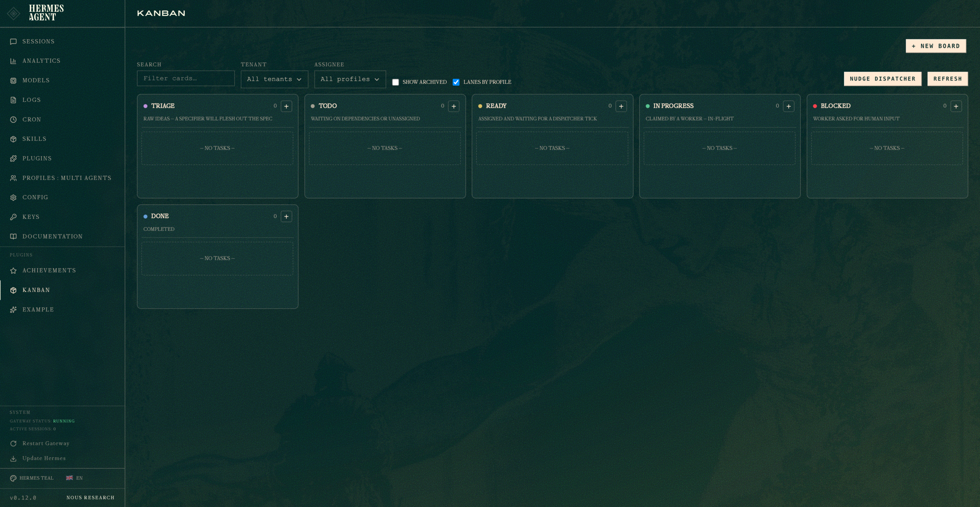Click Update Hermes link
Image resolution: width=980 pixels, height=507 pixels.
point(44,458)
